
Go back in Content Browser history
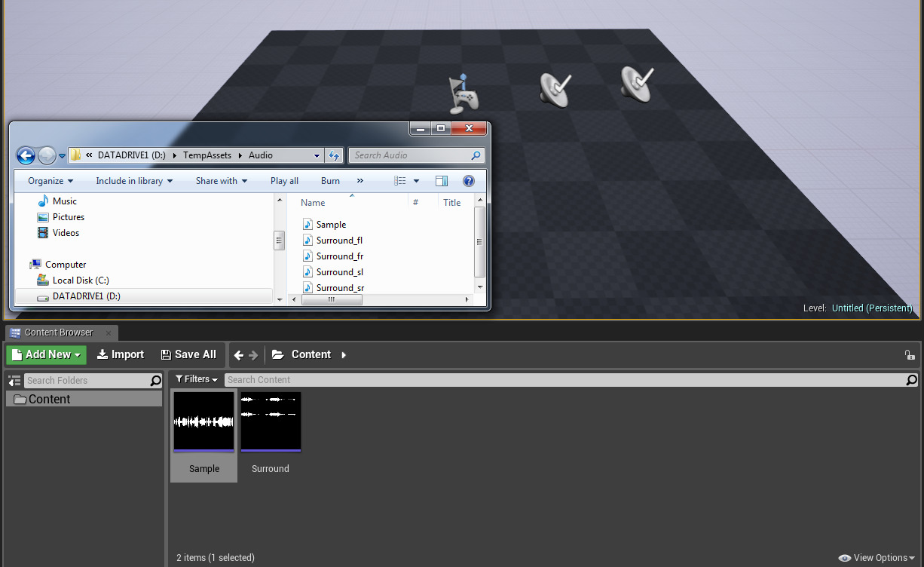tap(239, 355)
